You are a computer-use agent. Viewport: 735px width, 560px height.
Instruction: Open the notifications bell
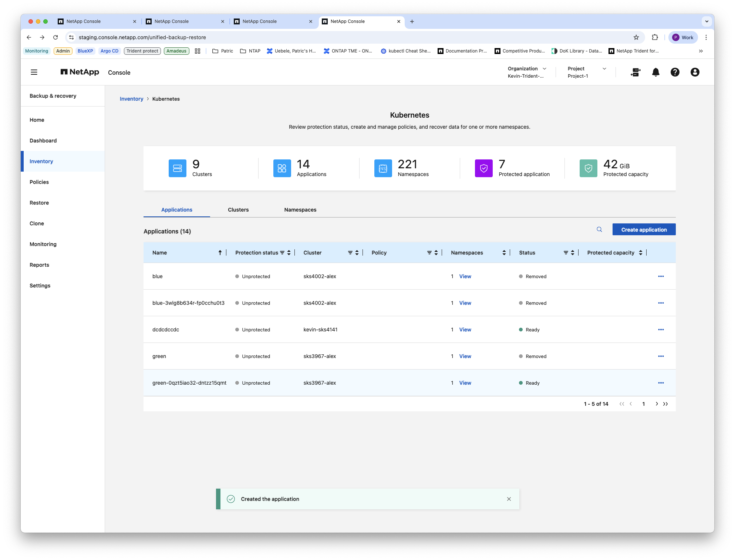[x=655, y=72]
